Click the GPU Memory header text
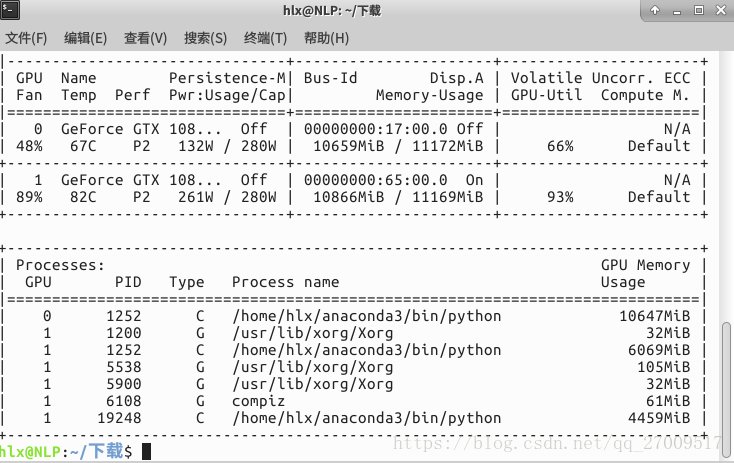734x463 pixels. click(646, 265)
